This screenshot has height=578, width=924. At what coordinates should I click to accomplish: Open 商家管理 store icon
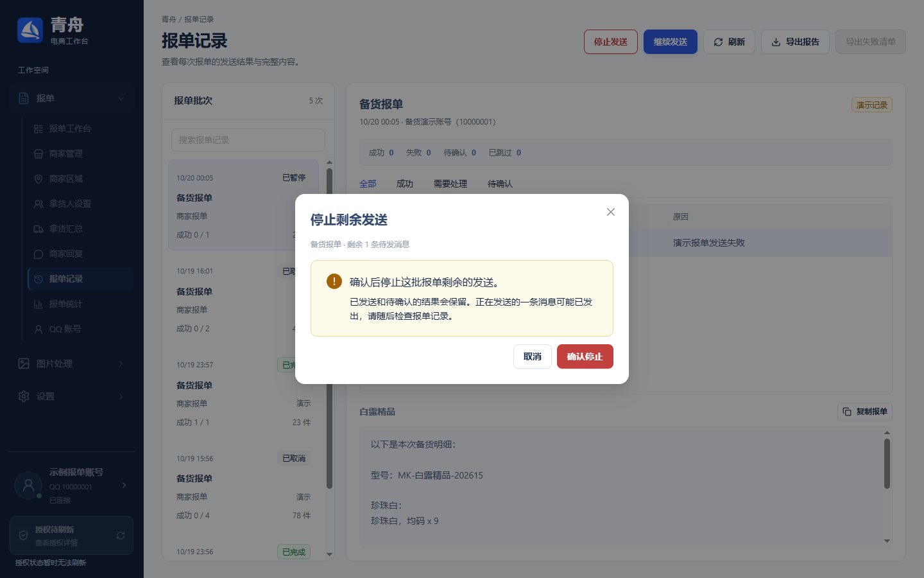[38, 154]
